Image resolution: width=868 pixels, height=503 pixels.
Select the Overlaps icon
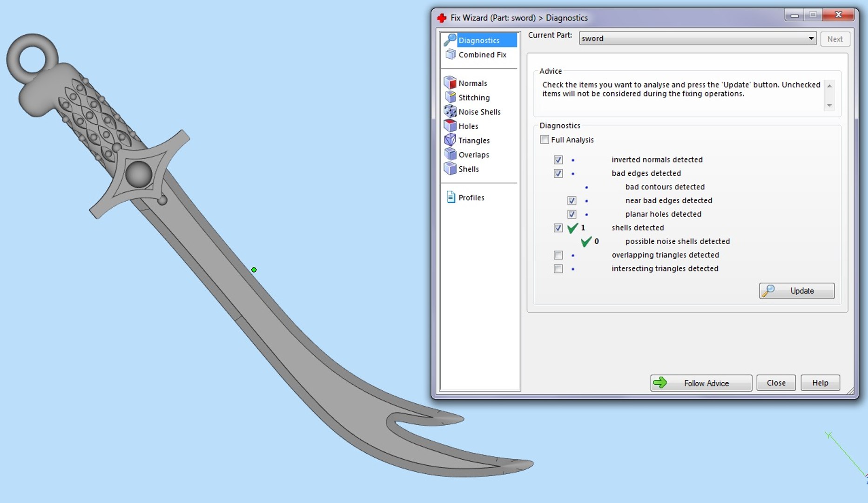[x=450, y=154]
